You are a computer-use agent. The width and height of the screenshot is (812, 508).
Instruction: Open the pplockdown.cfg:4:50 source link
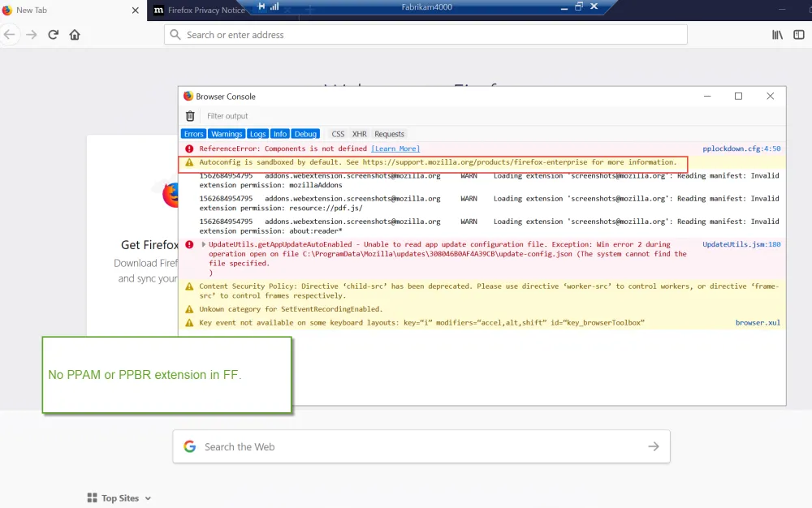click(741, 149)
